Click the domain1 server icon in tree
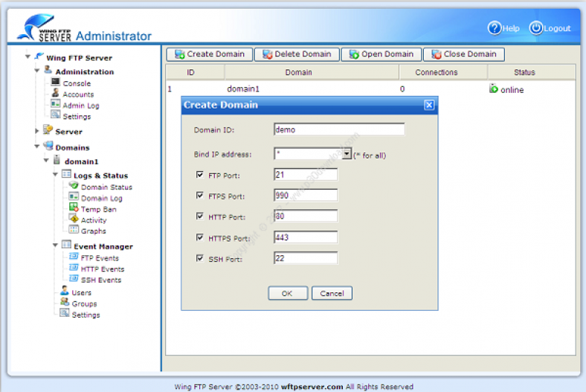Screen dimensions: 586x392 point(57,161)
